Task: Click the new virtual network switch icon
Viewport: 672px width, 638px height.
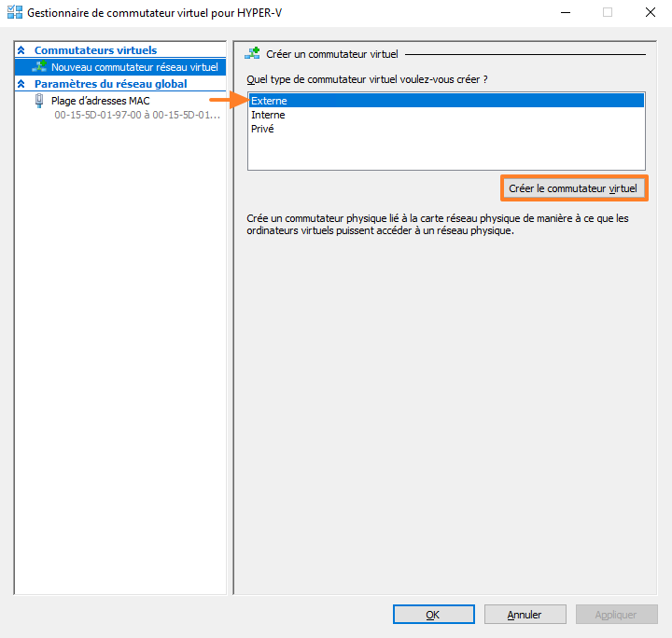Action: [x=39, y=67]
